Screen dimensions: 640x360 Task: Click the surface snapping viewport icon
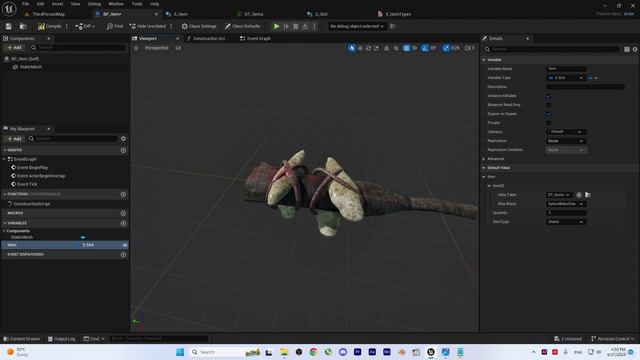click(396, 48)
